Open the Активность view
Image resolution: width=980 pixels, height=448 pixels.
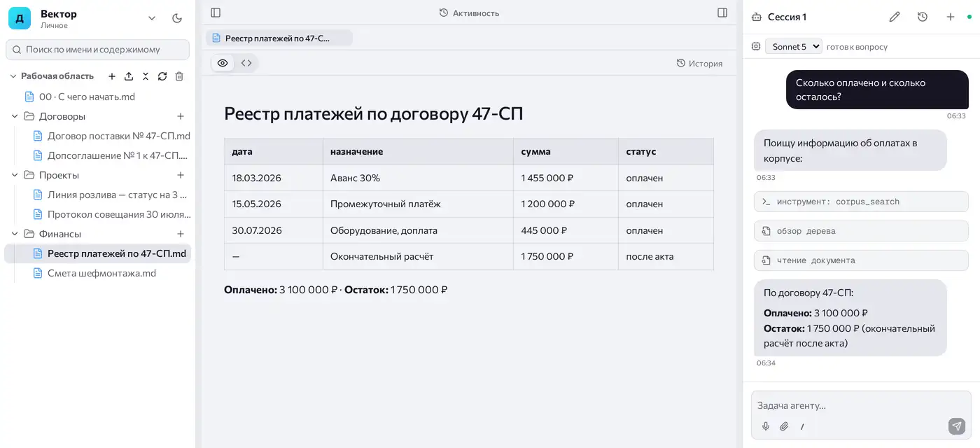(469, 13)
